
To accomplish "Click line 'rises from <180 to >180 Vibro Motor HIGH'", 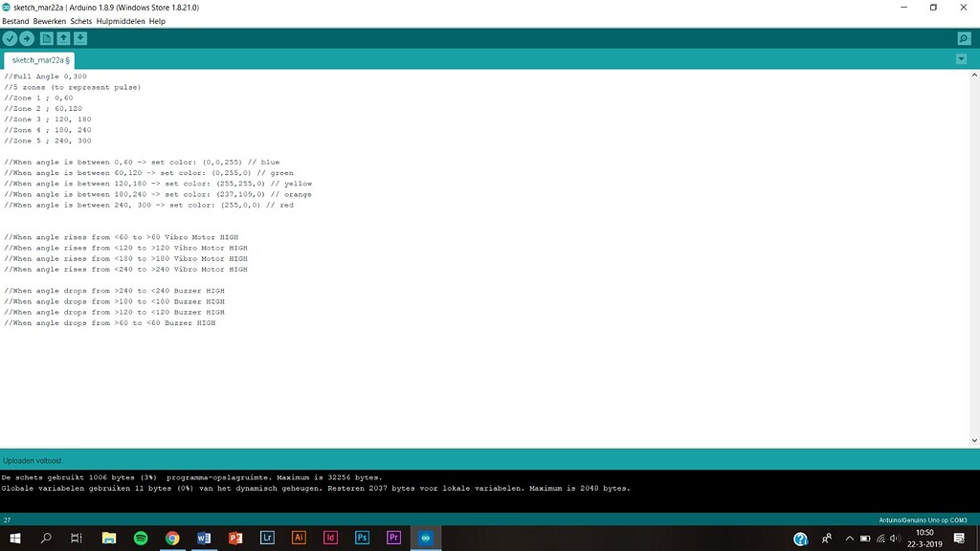I will [125, 258].
